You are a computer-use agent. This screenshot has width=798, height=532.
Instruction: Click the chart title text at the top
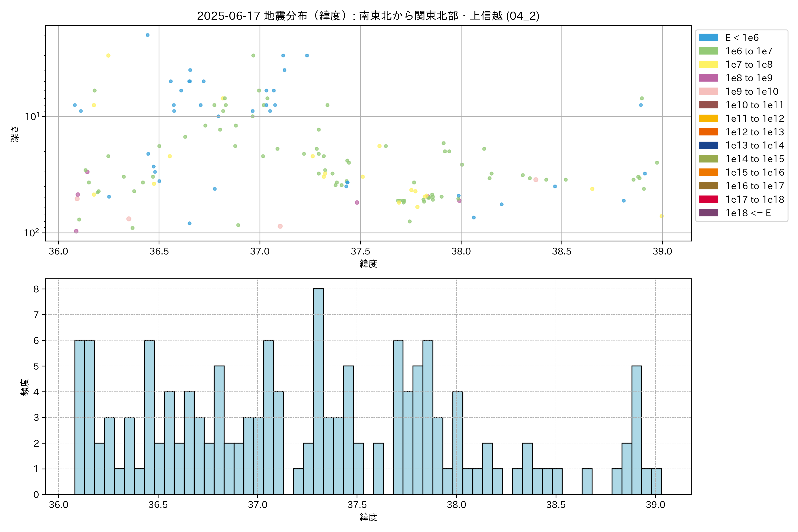pos(368,16)
